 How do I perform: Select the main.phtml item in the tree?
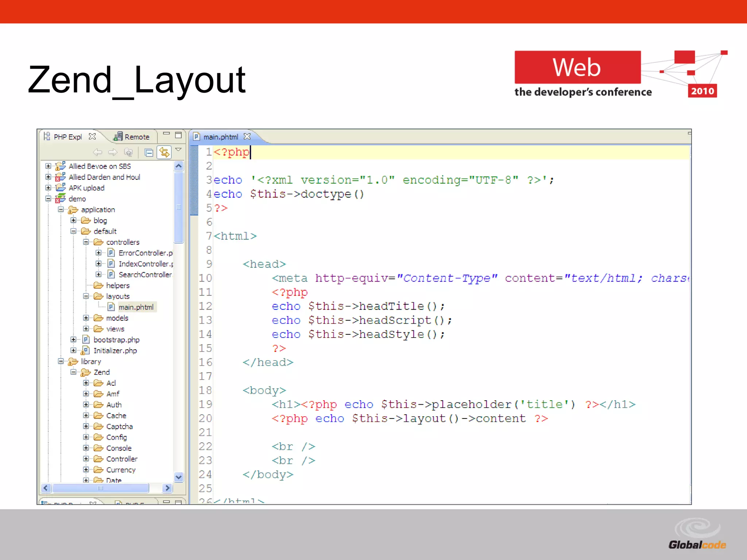tap(136, 307)
